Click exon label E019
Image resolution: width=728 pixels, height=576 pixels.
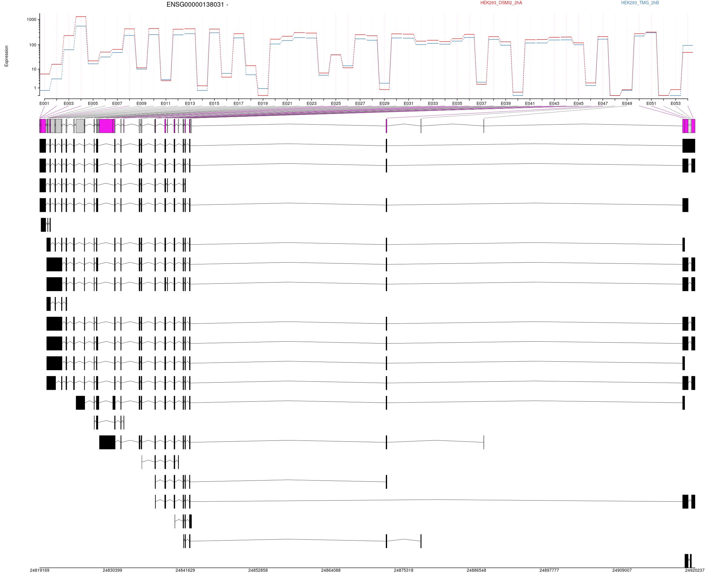pos(263,104)
